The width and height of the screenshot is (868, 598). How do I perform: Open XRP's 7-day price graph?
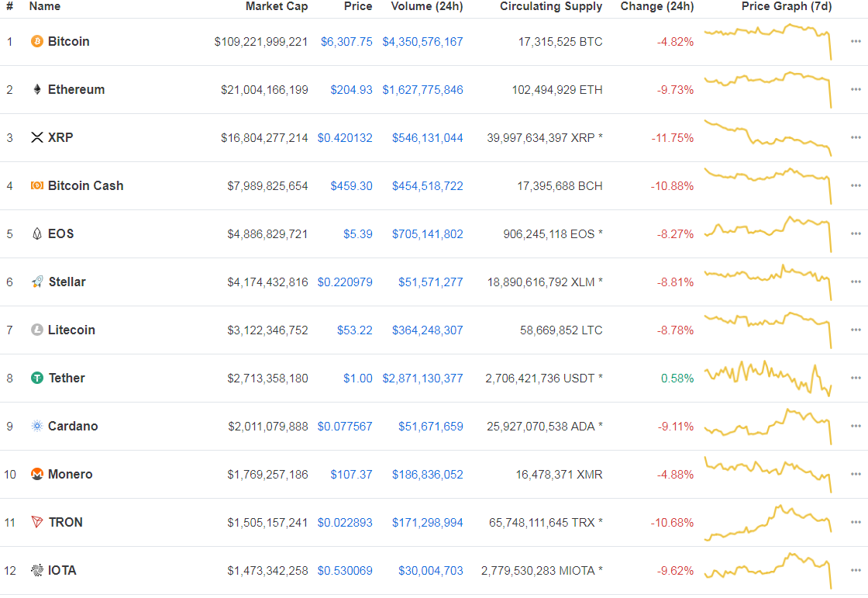(x=768, y=137)
